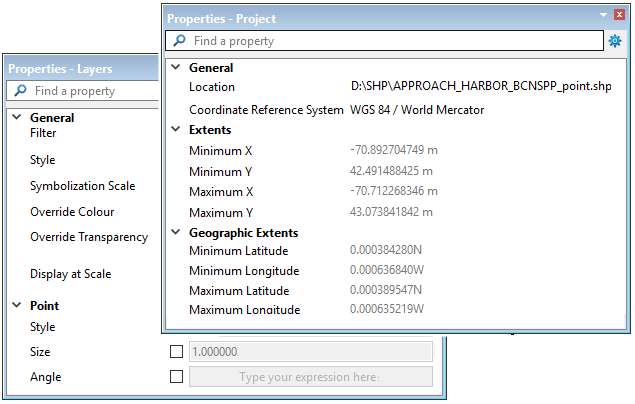This screenshot has width=635, height=404.
Task: Click the Size value field
Action: point(310,352)
